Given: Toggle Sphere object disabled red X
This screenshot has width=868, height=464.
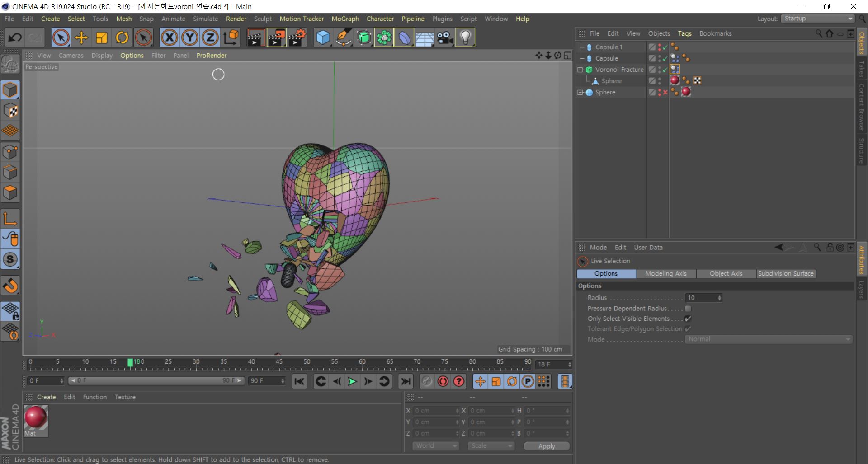Looking at the screenshot, I should (x=665, y=92).
